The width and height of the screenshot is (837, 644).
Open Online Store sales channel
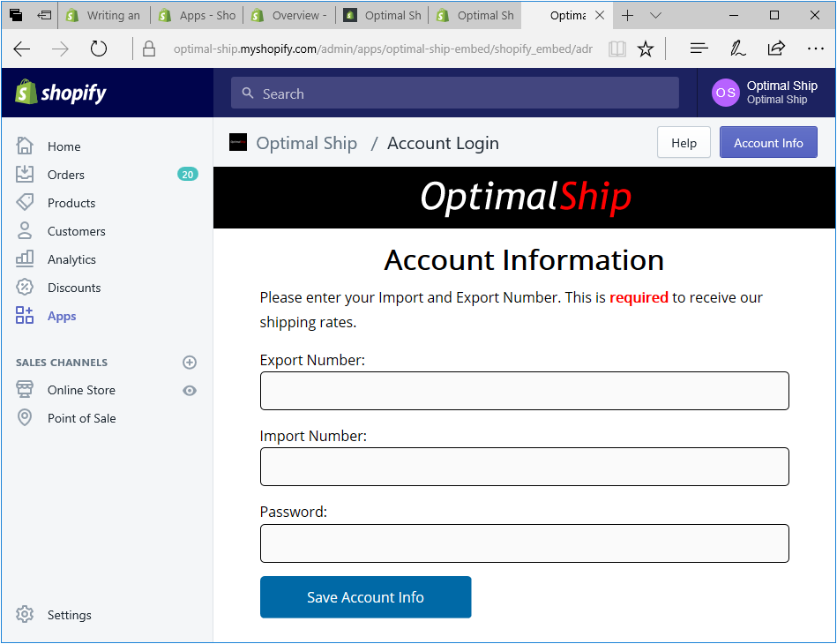point(81,390)
